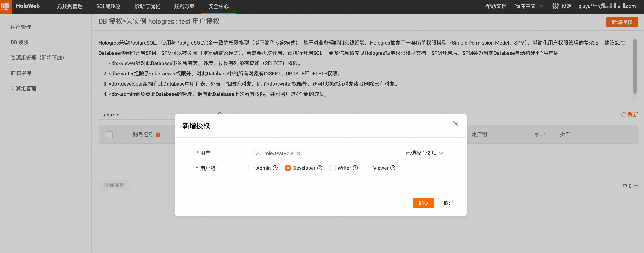Click the 用户组 column filter icon

point(536,135)
